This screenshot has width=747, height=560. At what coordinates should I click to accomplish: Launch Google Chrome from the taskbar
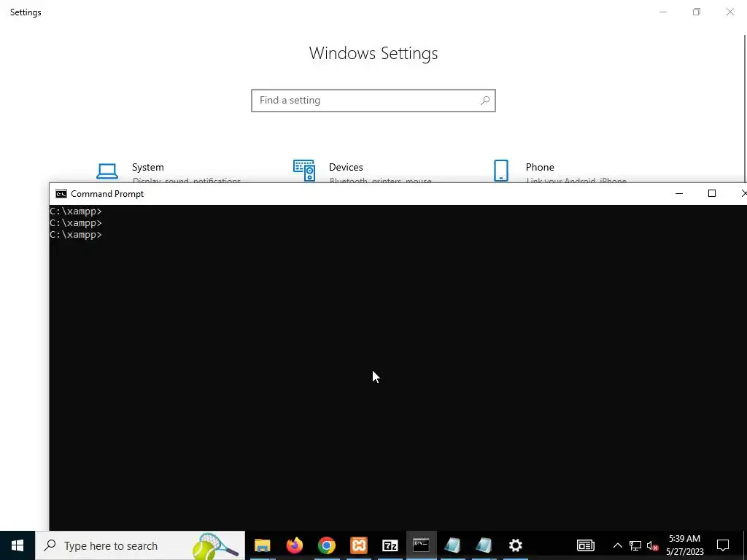(326, 545)
